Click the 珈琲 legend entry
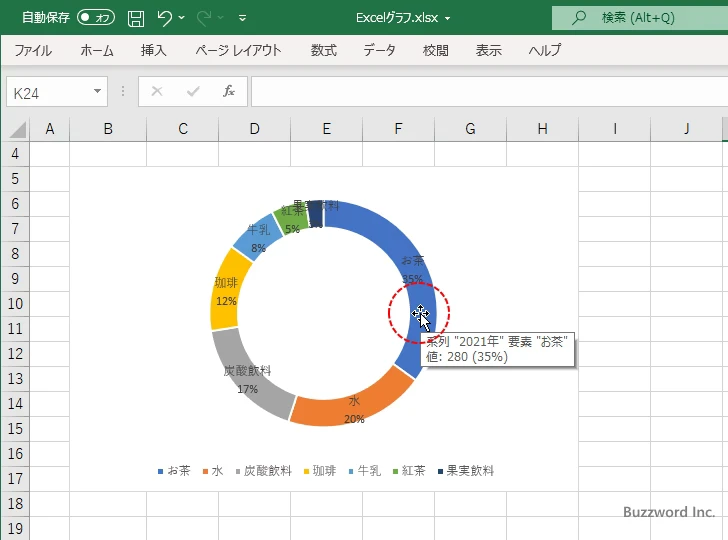The width and height of the screenshot is (728, 540). point(319,471)
